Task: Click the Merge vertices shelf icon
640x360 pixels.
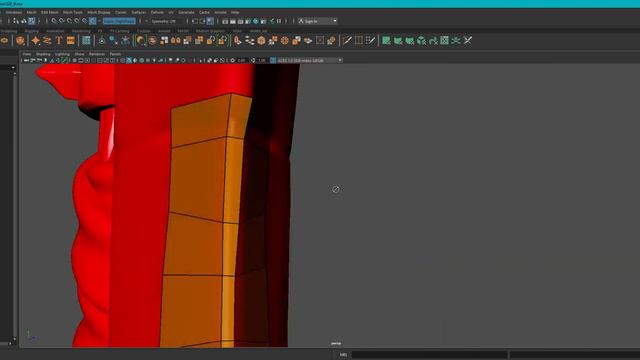Action: tap(273, 40)
